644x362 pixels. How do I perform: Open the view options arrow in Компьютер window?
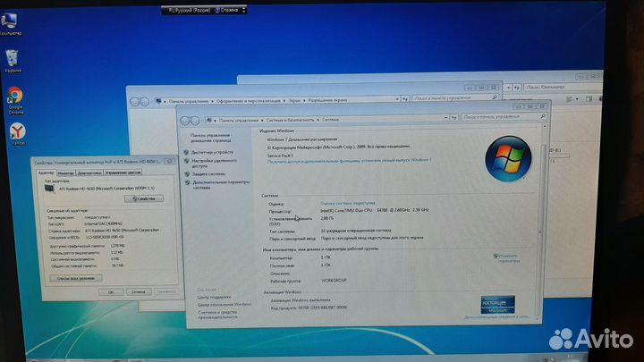pyautogui.click(x=577, y=99)
